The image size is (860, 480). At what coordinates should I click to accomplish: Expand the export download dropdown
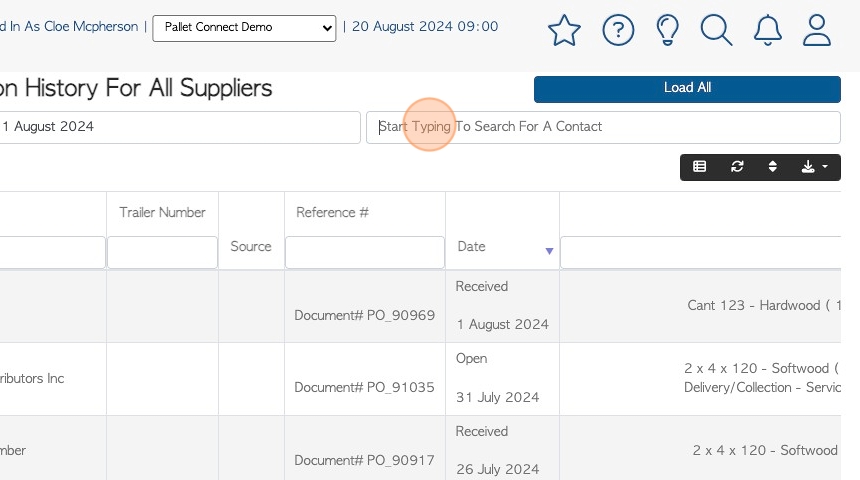[814, 167]
